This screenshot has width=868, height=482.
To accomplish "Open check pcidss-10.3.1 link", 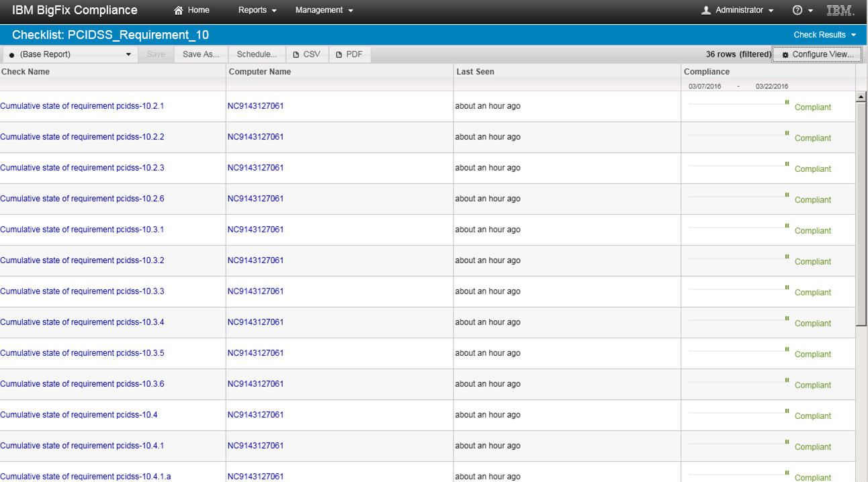I will click(x=82, y=230).
